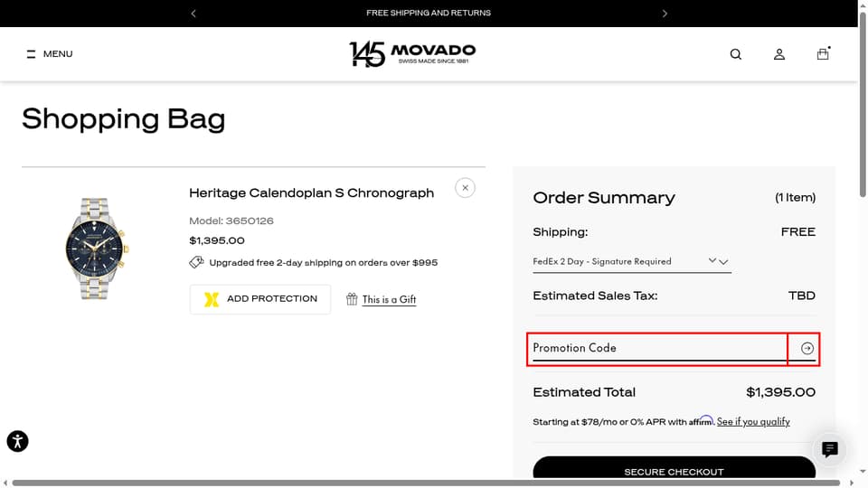Open the accessibility options icon
868x488 pixels.
tap(18, 441)
